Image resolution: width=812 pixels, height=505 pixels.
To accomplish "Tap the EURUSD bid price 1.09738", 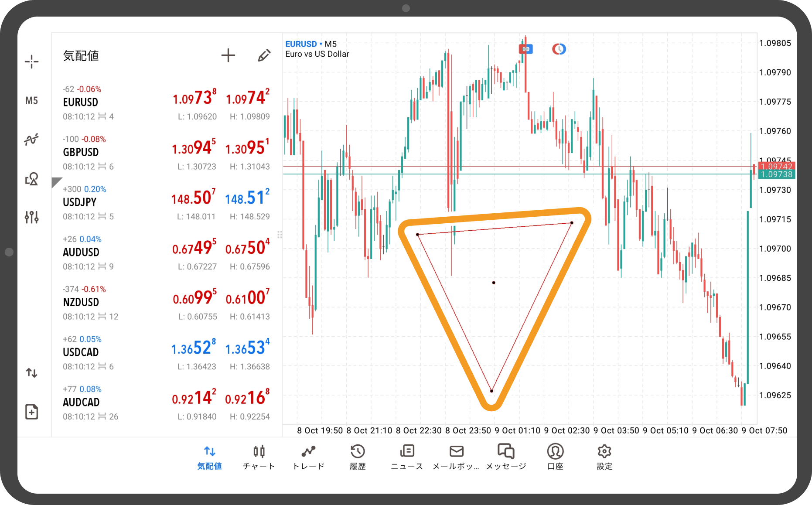I will click(194, 97).
